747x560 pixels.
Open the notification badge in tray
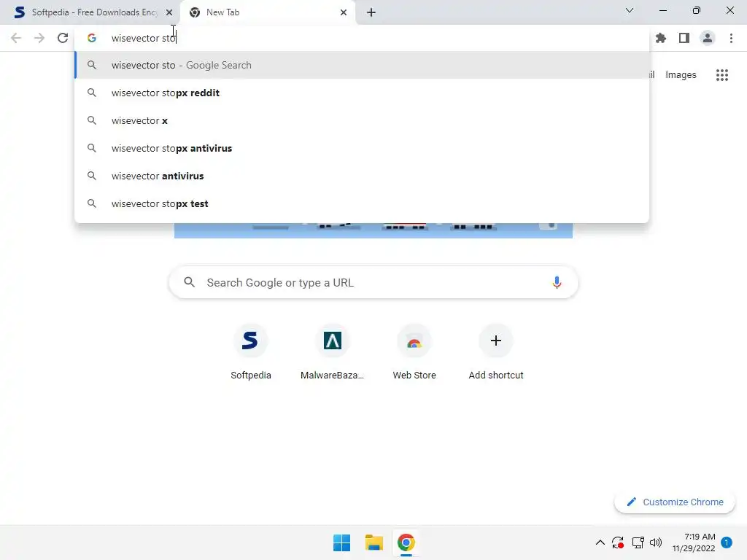(x=727, y=542)
